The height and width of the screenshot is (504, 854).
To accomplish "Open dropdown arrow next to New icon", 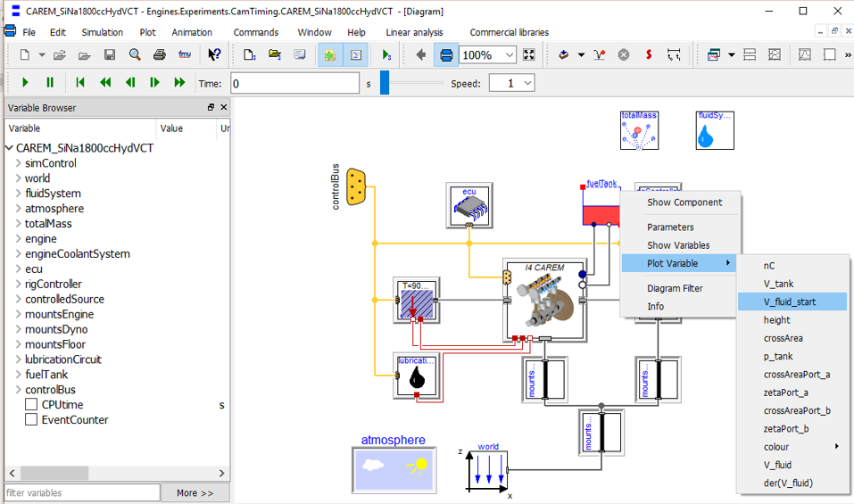I will click(x=41, y=55).
